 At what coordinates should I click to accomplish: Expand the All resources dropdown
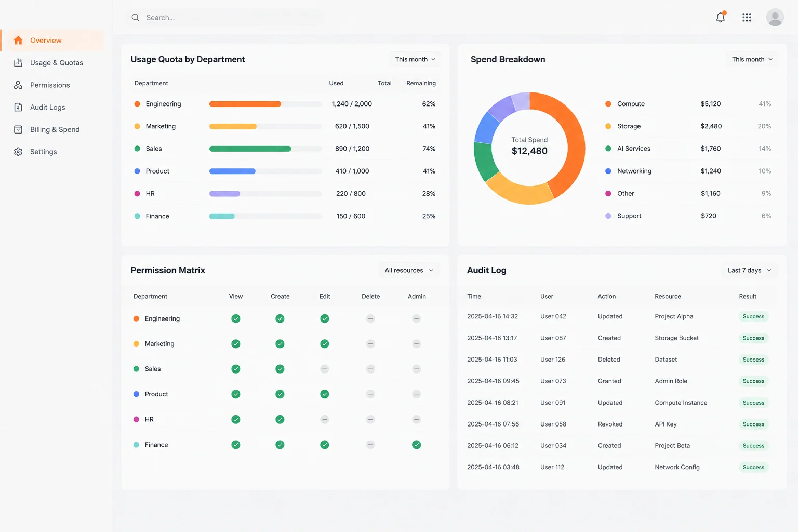(x=409, y=270)
